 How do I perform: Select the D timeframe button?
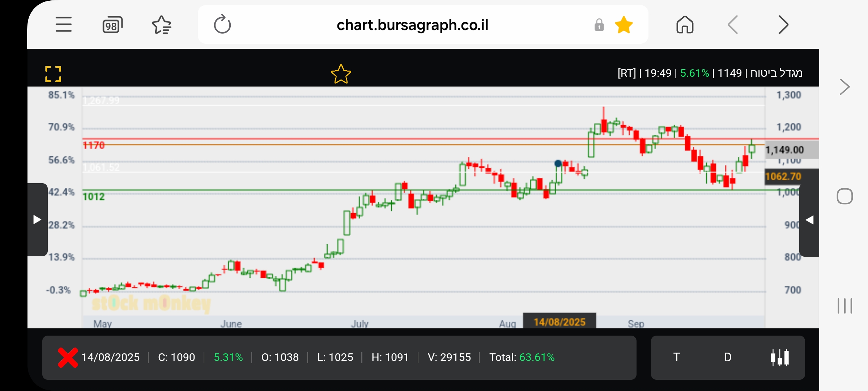(x=728, y=357)
